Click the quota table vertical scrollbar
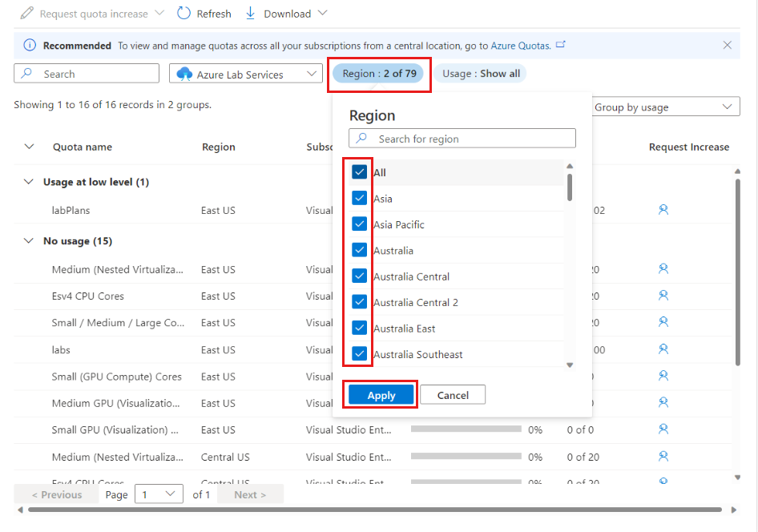Viewport: 758px width, 532px height. [738, 272]
